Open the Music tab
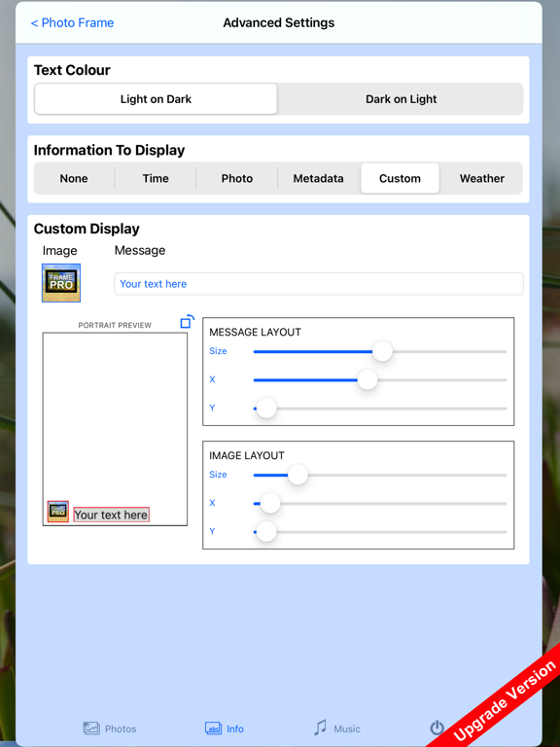The image size is (560, 747). [337, 729]
